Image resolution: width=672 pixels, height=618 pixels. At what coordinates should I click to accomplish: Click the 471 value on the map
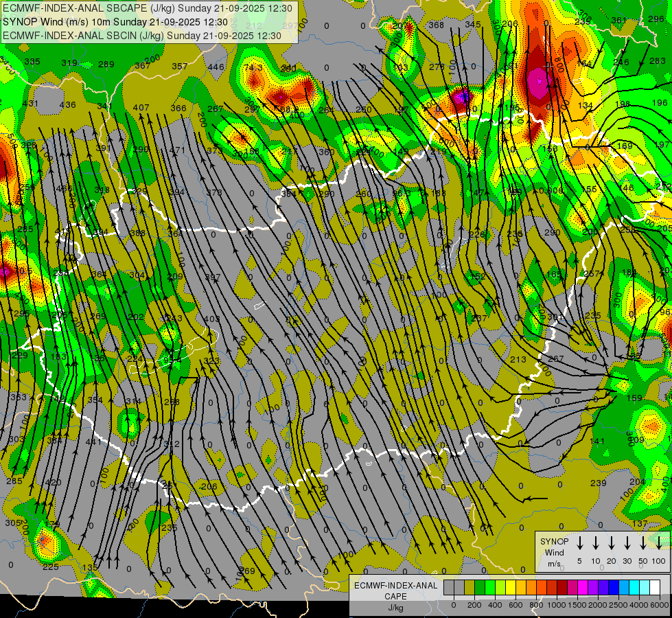tap(177, 150)
